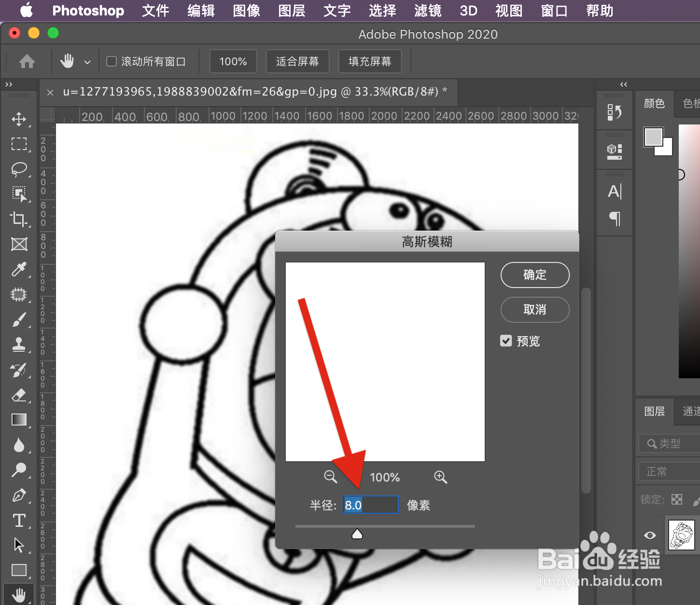Select the Spot Healing Brush tool
This screenshot has height=605, width=700.
(x=19, y=294)
